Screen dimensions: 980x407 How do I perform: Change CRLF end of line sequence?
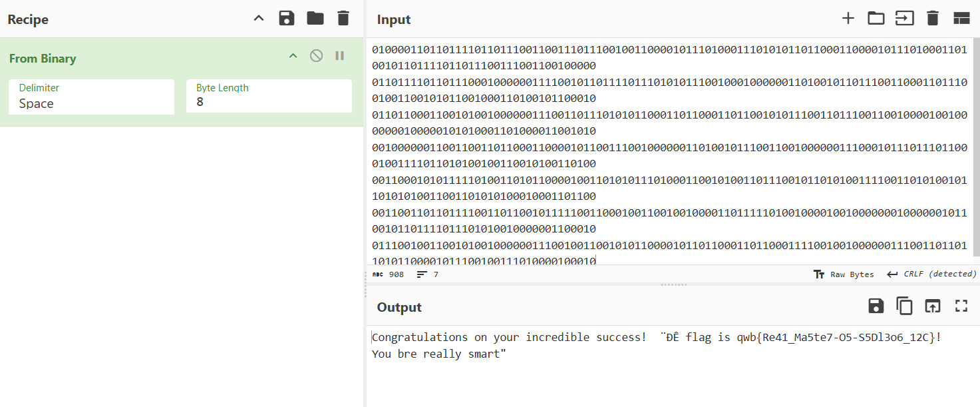931,274
